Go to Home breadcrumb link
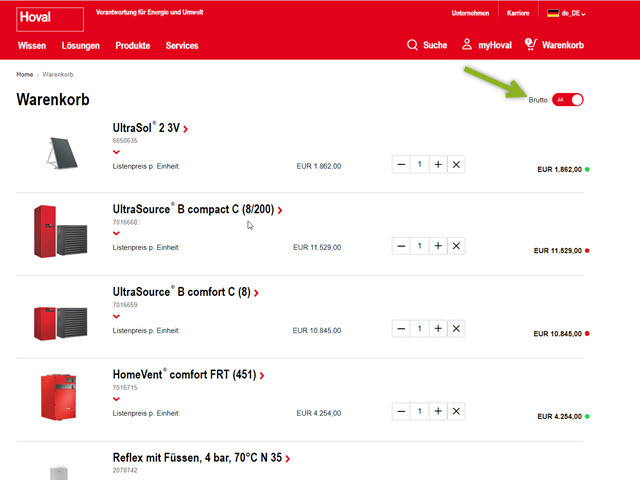 coord(24,75)
